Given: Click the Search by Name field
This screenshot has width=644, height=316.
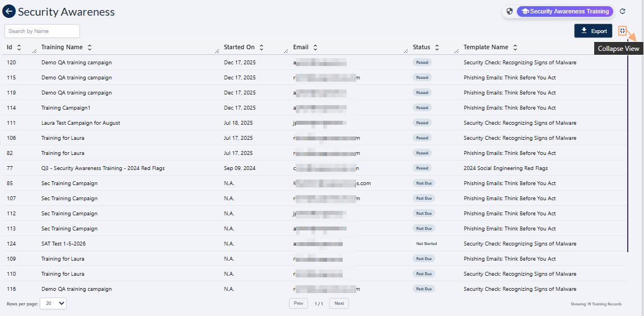Looking at the screenshot, I should (43, 31).
